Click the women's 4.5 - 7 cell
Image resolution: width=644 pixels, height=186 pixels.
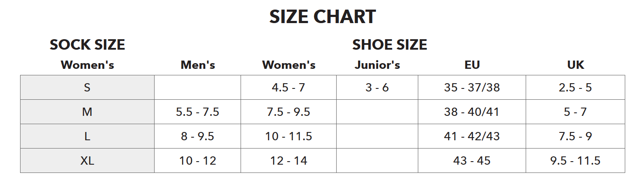(x=289, y=88)
